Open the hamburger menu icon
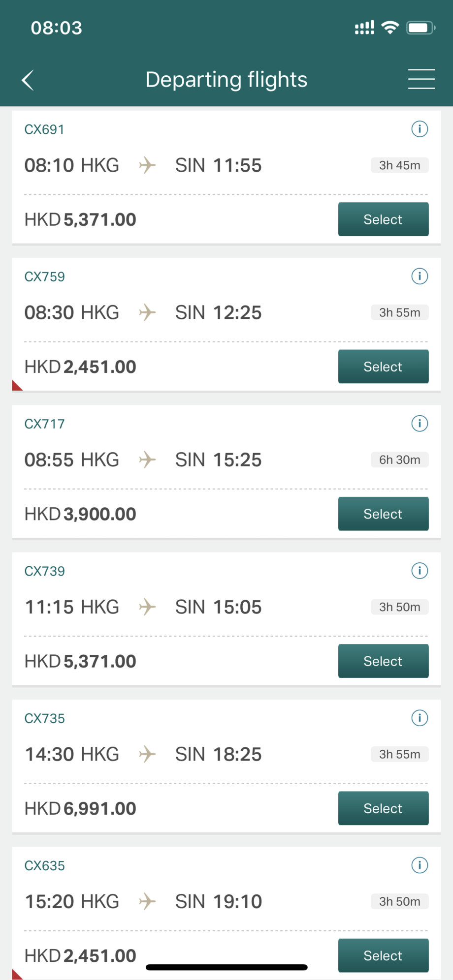 click(x=421, y=79)
